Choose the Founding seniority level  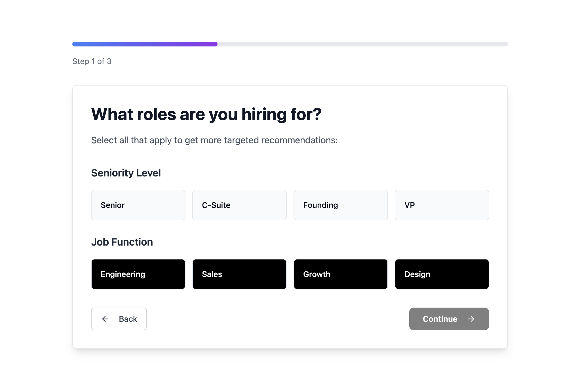(341, 205)
